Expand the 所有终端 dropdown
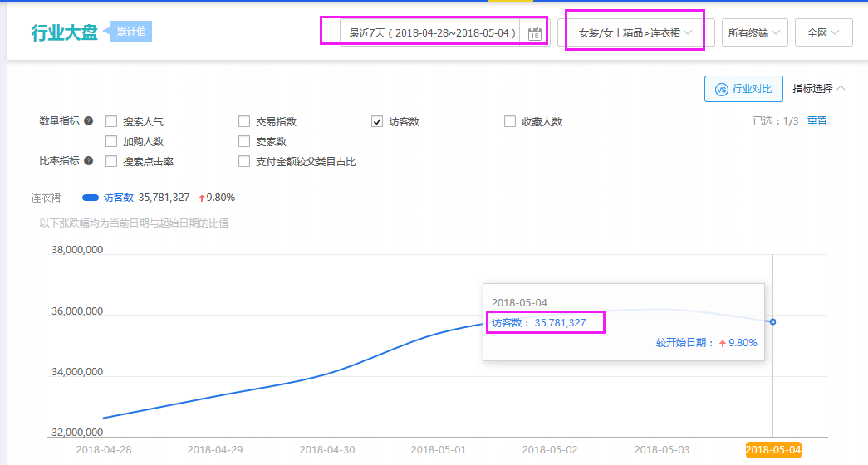Screen dimensions: 868x465 coord(754,33)
